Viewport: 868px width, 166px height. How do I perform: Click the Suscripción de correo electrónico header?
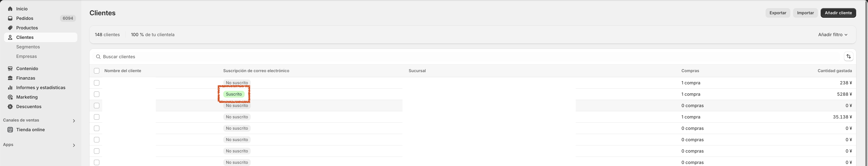pos(256,71)
